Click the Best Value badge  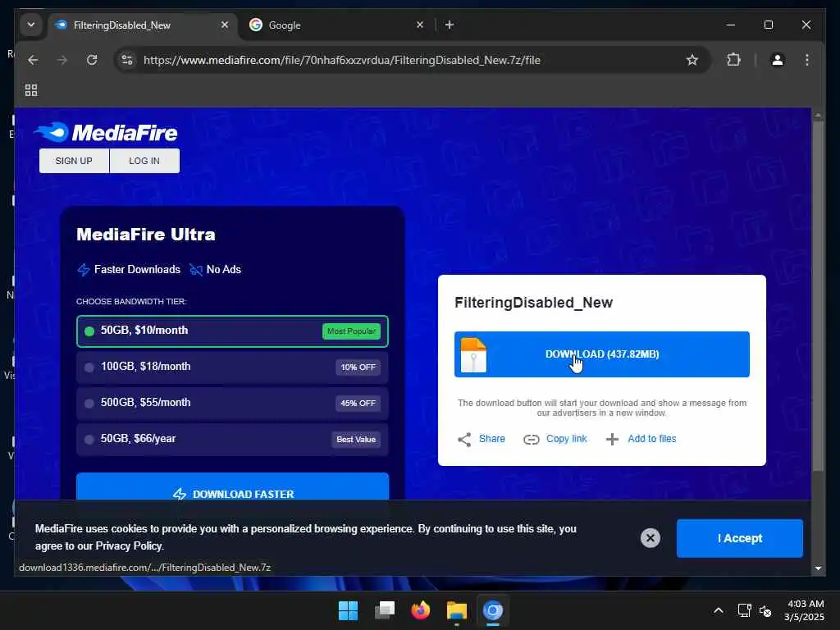tap(356, 440)
